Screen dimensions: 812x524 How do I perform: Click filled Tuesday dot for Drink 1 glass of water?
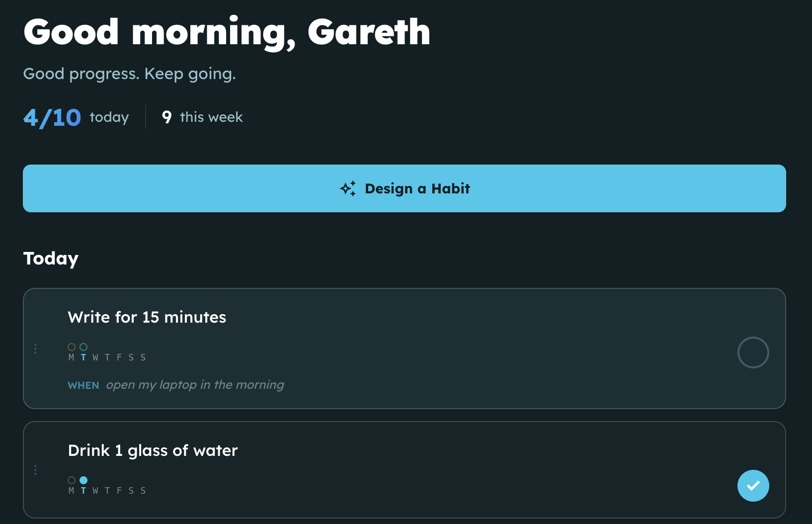83,480
